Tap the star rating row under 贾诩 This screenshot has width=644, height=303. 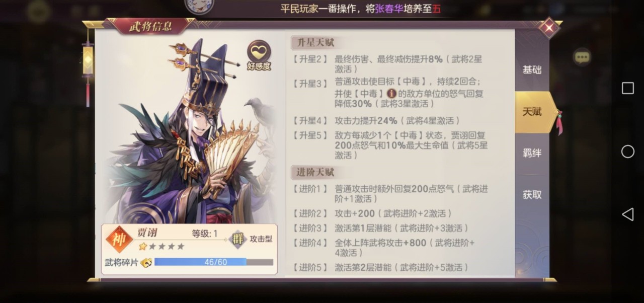pos(162,247)
